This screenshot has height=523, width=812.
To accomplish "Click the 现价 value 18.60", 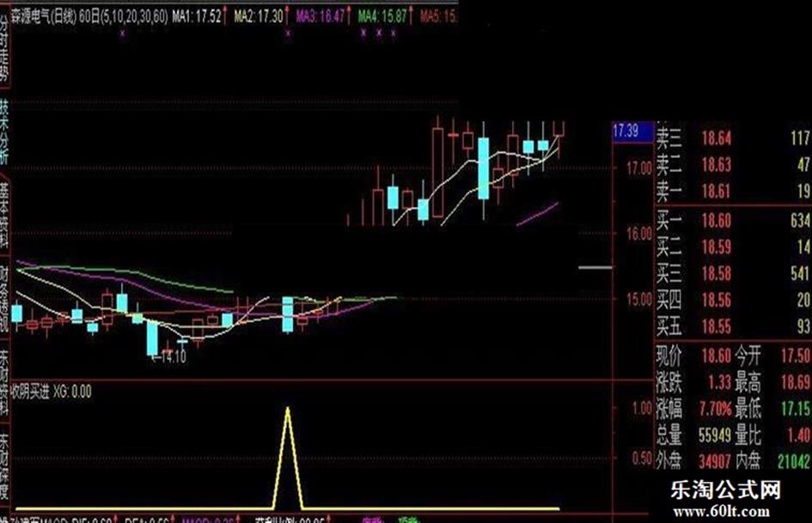I will coord(717,356).
